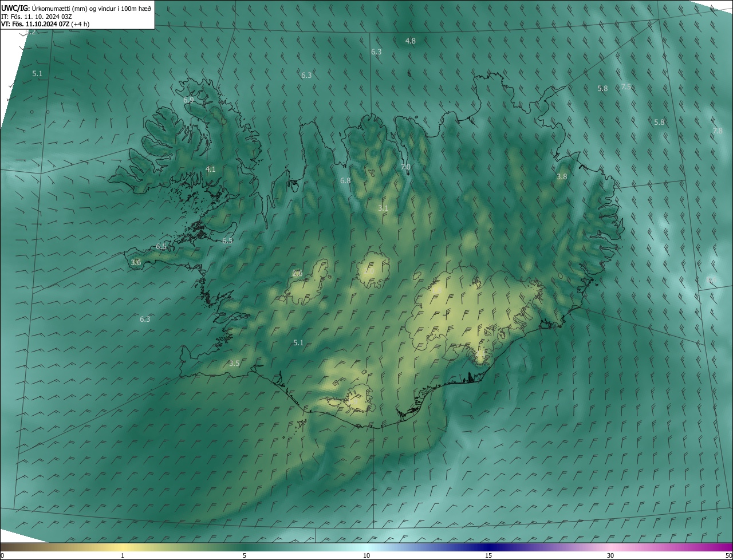Click the 'IT: Fös. 11. 10. 2024 03Z' line

pos(36,17)
